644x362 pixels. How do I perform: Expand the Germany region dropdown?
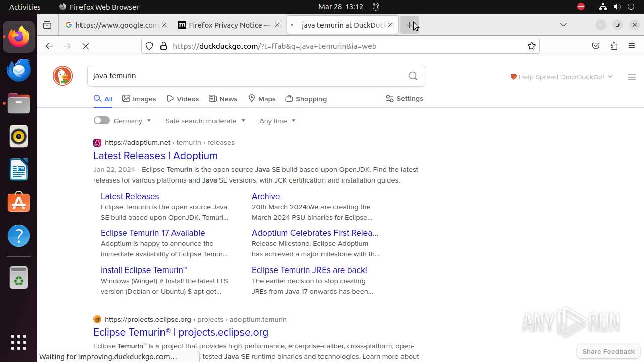tap(132, 121)
